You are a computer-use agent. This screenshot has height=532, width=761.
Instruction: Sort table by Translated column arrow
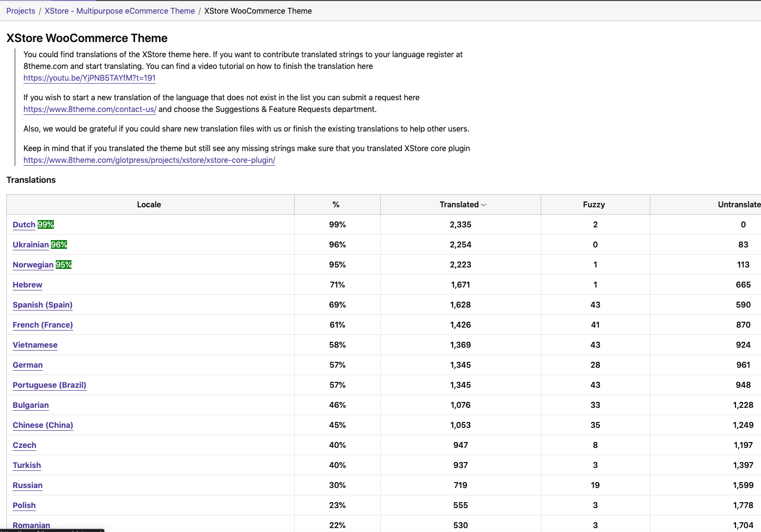point(484,205)
